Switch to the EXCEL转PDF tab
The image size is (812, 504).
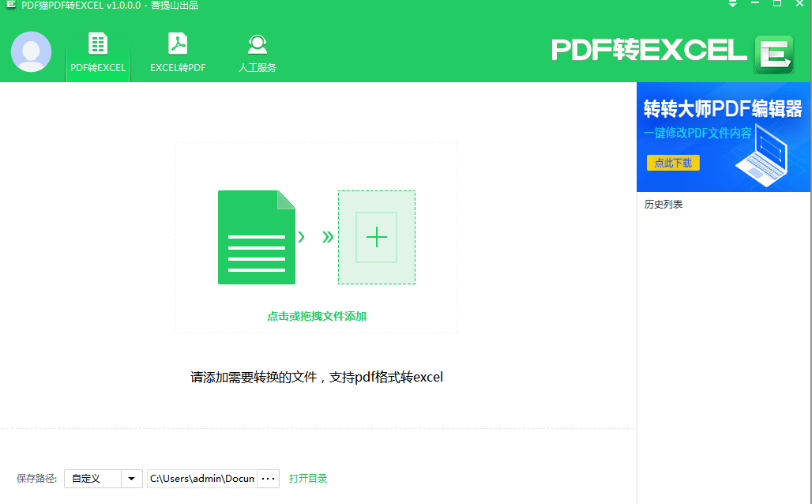[178, 53]
